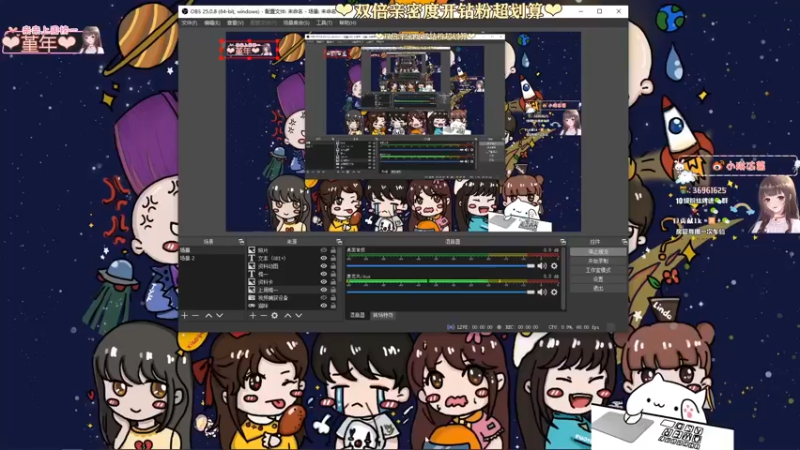Toggle lock on the 资料卡 source
The width and height of the screenshot is (800, 450).
[x=333, y=282]
